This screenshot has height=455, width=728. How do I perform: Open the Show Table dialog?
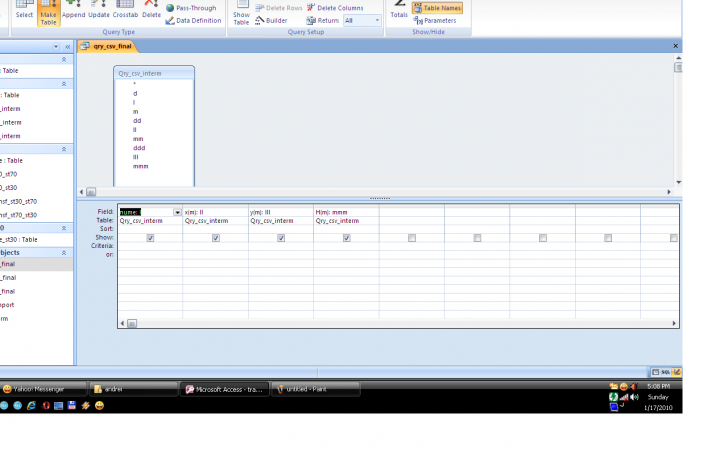pos(241,13)
